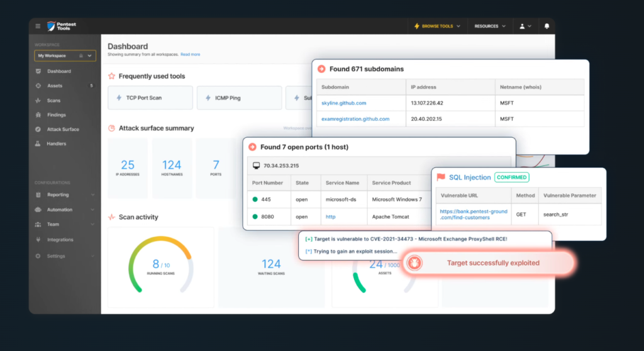
Task: Click the http service name link
Action: coord(331,216)
